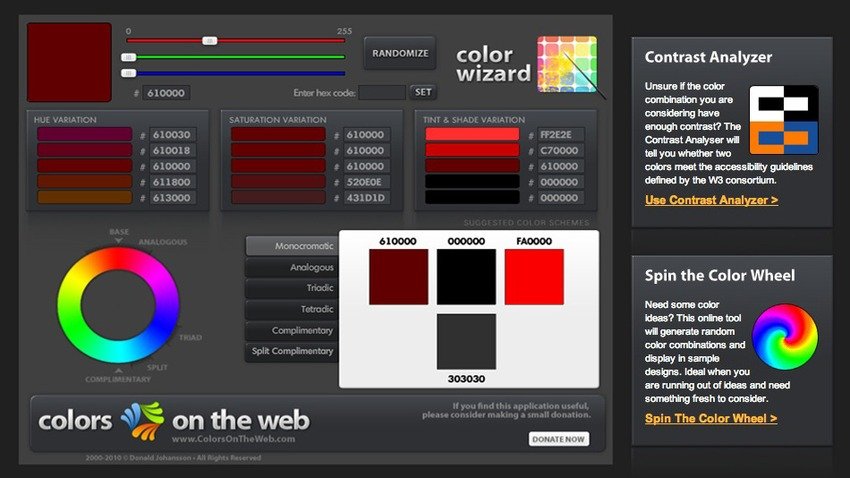Click the rainbow color wheel ring
This screenshot has height=478, width=850.
tap(118, 305)
